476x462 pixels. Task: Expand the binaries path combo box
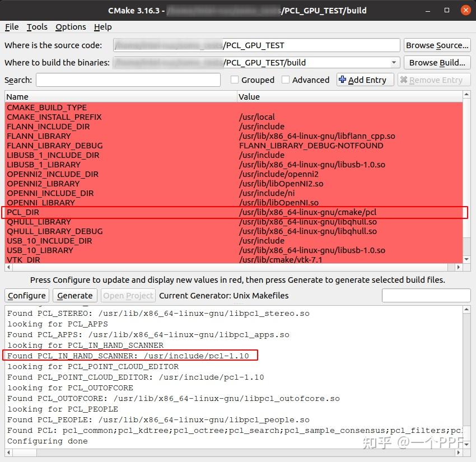click(x=394, y=62)
